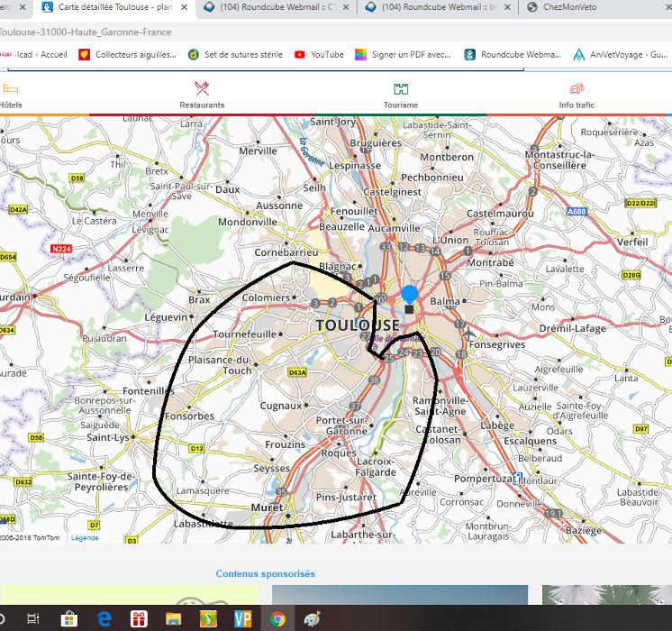The width and height of the screenshot is (672, 631).
Task: Launch Microsoft Edge from taskbar
Action: [x=104, y=618]
